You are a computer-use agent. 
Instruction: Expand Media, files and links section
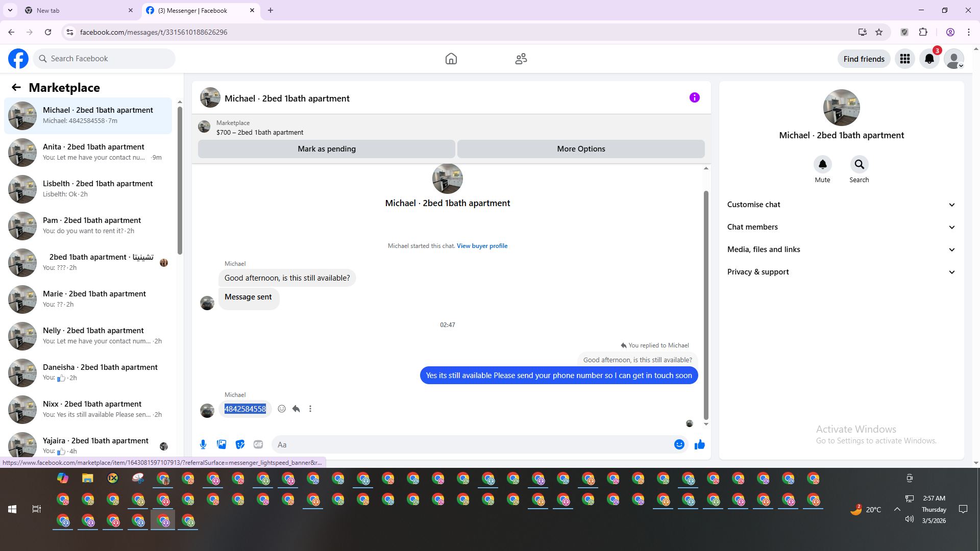click(841, 249)
